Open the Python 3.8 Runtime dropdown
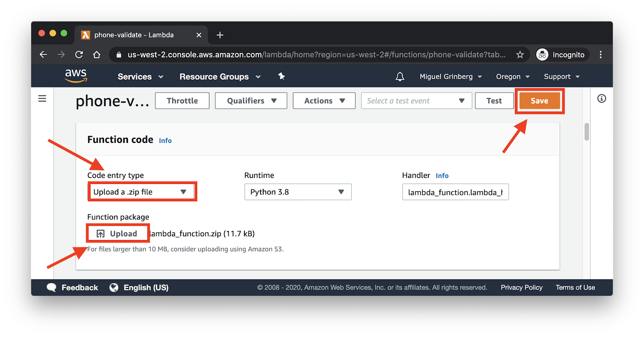 298,192
